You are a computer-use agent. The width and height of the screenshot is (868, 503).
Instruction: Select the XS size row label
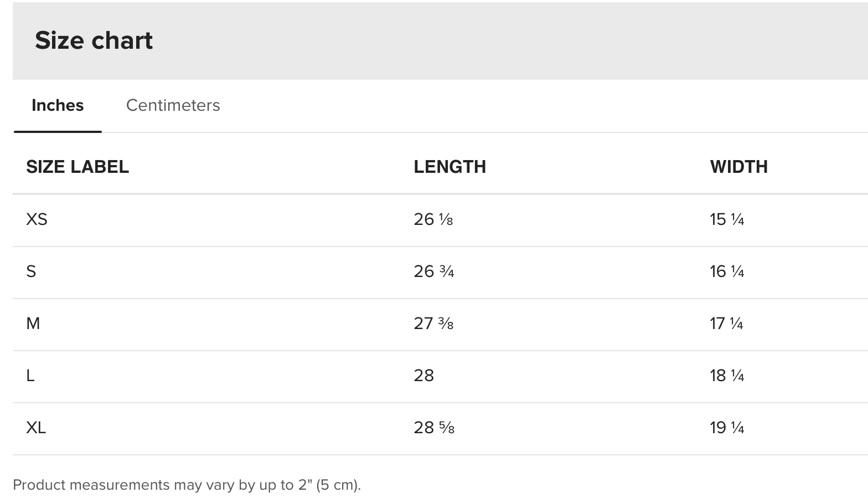click(x=37, y=219)
